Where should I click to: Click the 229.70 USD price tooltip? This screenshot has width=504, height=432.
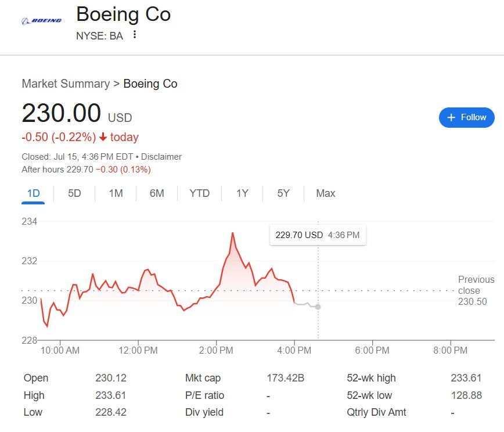tap(318, 235)
